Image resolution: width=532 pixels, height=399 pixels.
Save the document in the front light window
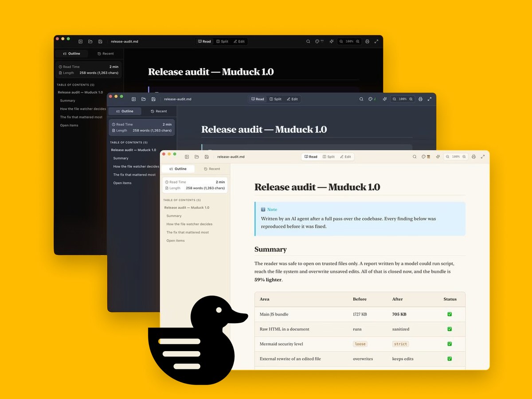pos(207,156)
